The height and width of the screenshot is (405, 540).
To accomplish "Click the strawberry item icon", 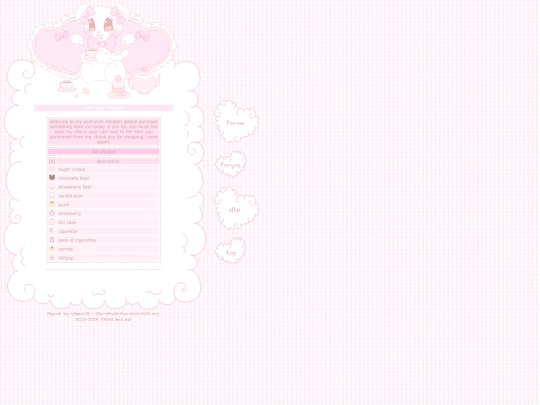I will pos(52,213).
